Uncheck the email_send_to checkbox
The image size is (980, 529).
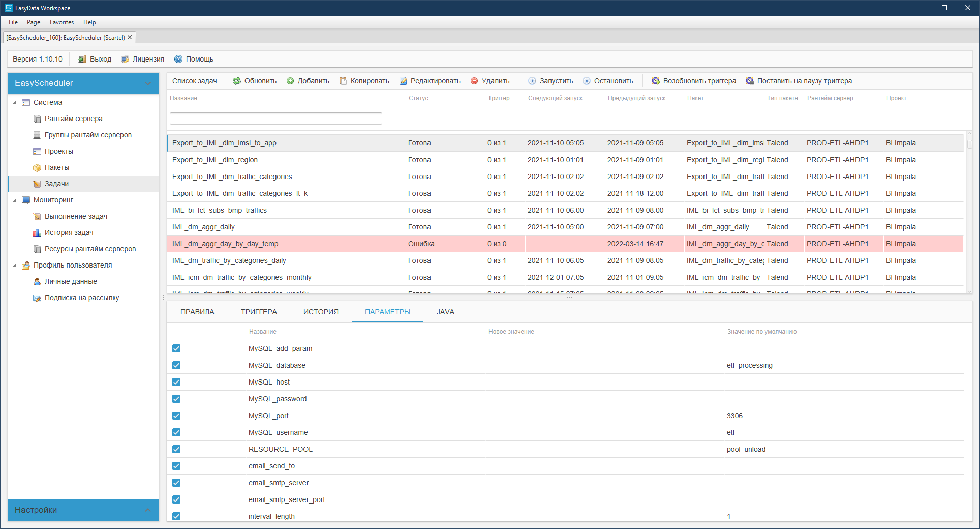(176, 466)
